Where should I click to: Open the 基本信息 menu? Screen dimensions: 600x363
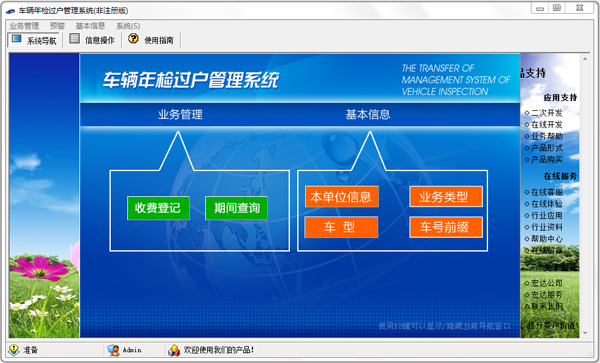pyautogui.click(x=90, y=26)
